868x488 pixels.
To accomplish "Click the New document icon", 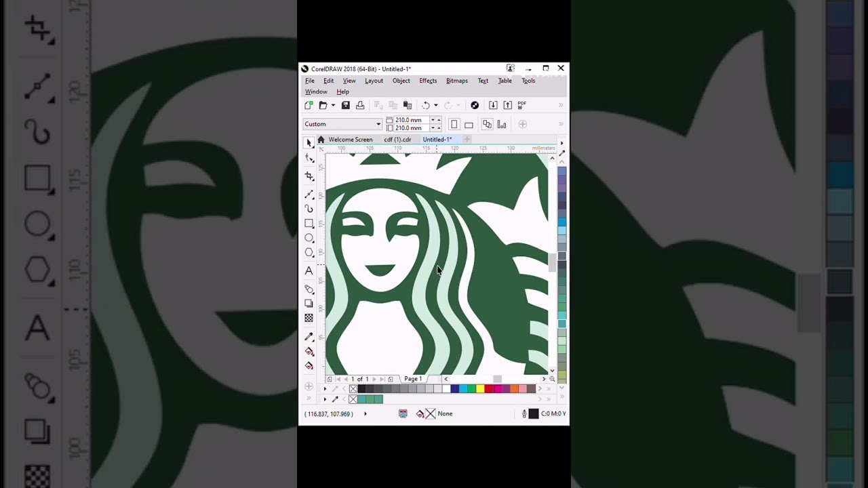I will point(309,105).
